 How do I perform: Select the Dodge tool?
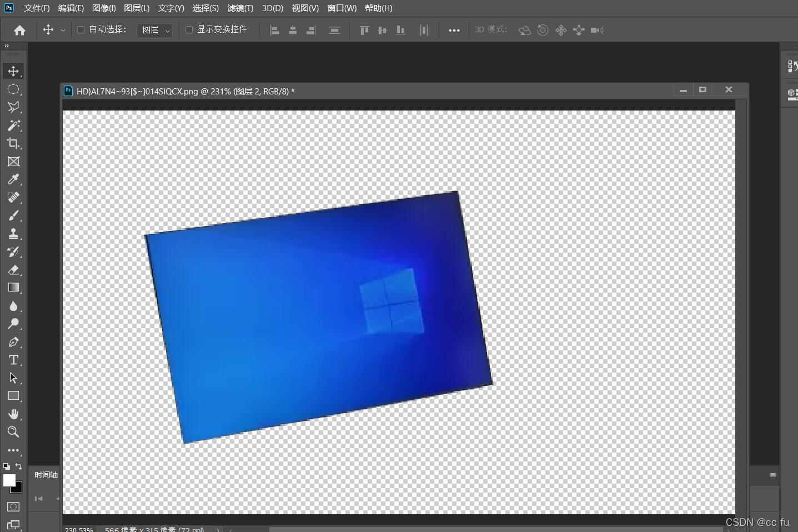pyautogui.click(x=13, y=324)
